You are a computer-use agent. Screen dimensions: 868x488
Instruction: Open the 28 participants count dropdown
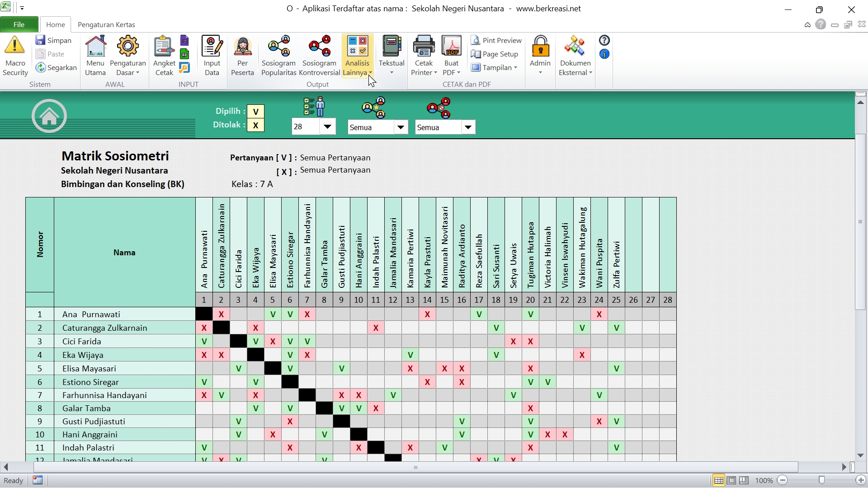pyautogui.click(x=327, y=127)
